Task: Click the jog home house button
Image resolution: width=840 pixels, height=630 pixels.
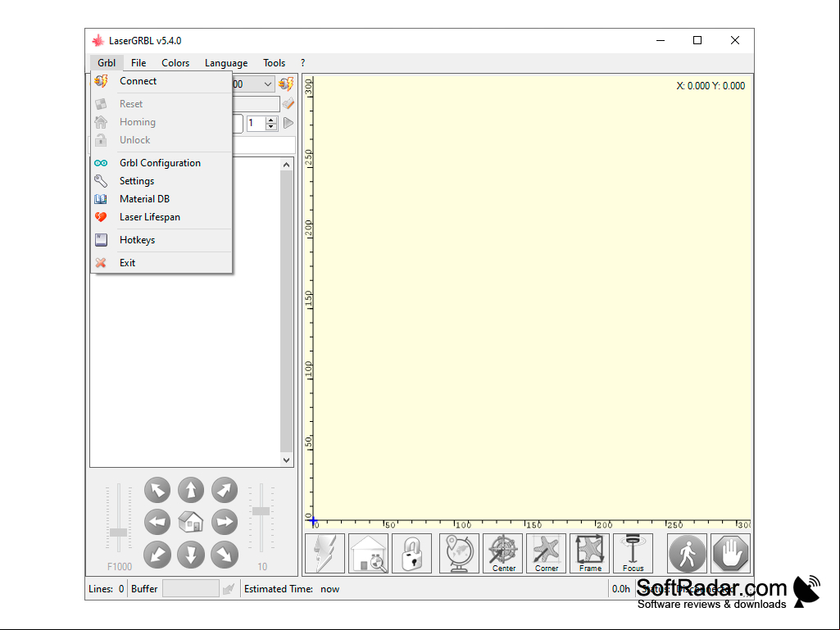Action: [x=191, y=523]
